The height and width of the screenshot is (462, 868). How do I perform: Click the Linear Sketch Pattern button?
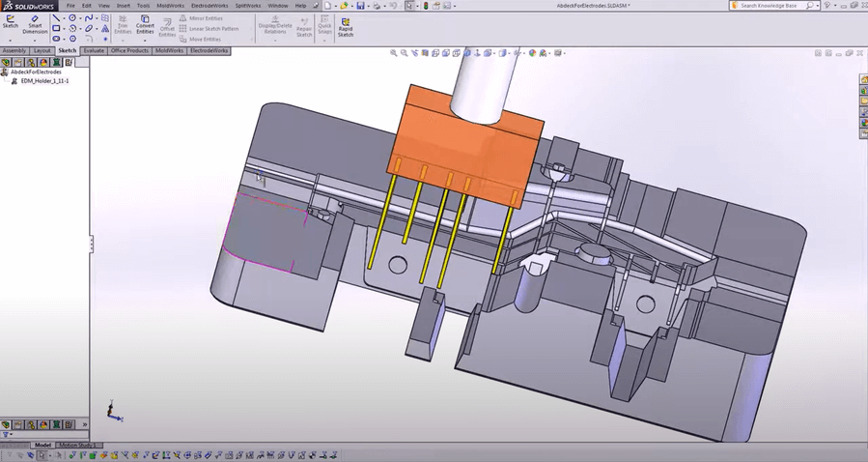210,29
